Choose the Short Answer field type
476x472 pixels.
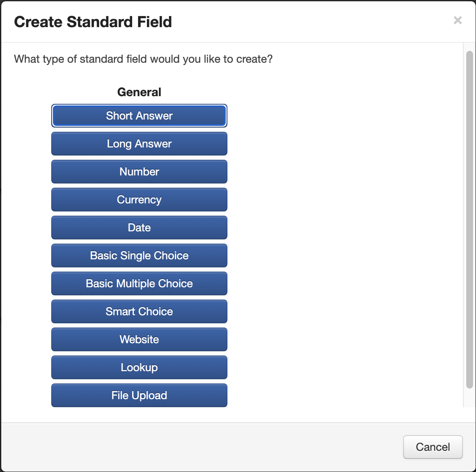(x=139, y=116)
